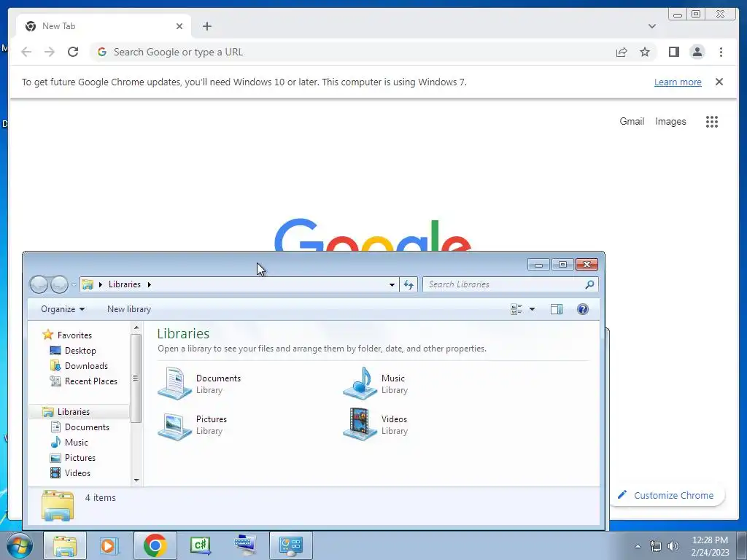The height and width of the screenshot is (560, 747).
Task: Launch Windows Media Player from taskbar
Action: pyautogui.click(x=109, y=545)
